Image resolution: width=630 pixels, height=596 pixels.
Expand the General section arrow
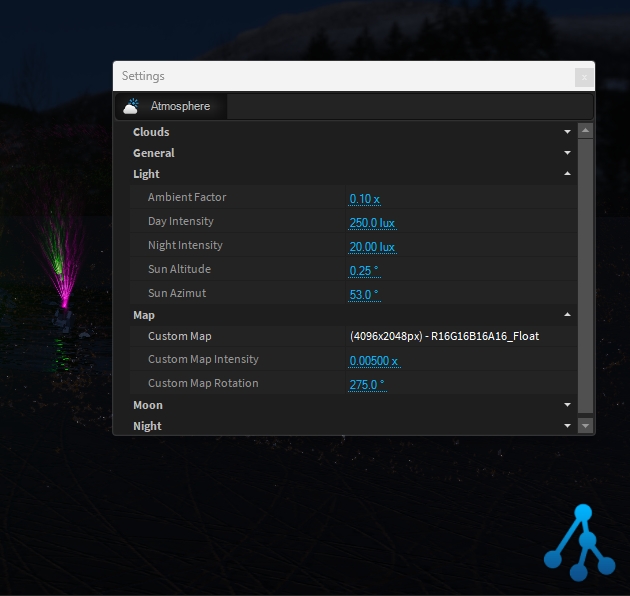(x=567, y=153)
